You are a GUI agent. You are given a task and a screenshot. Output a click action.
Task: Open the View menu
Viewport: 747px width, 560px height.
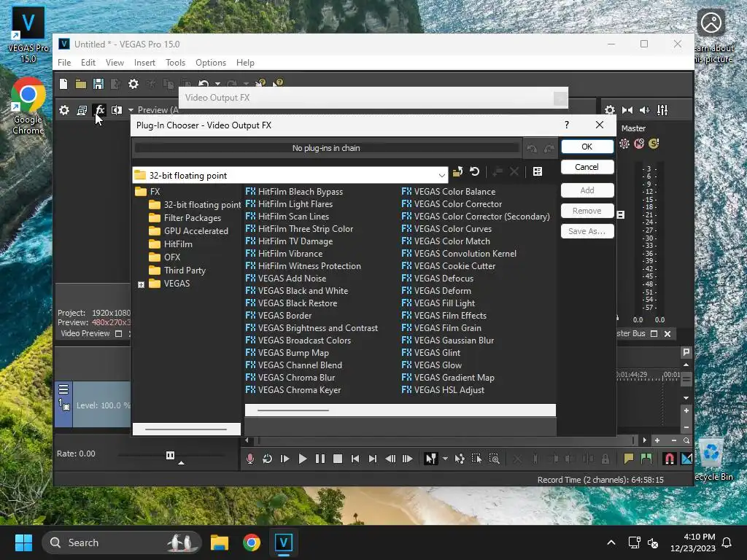tap(115, 63)
